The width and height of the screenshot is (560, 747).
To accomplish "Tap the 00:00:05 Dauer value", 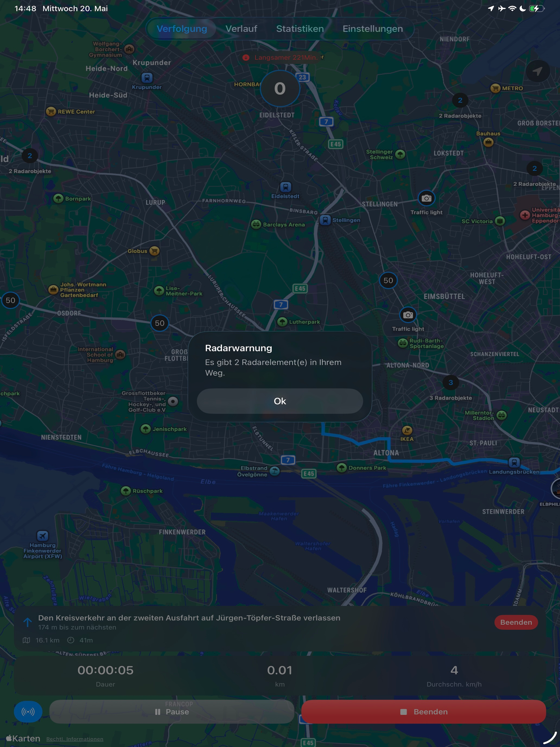I will (x=105, y=670).
